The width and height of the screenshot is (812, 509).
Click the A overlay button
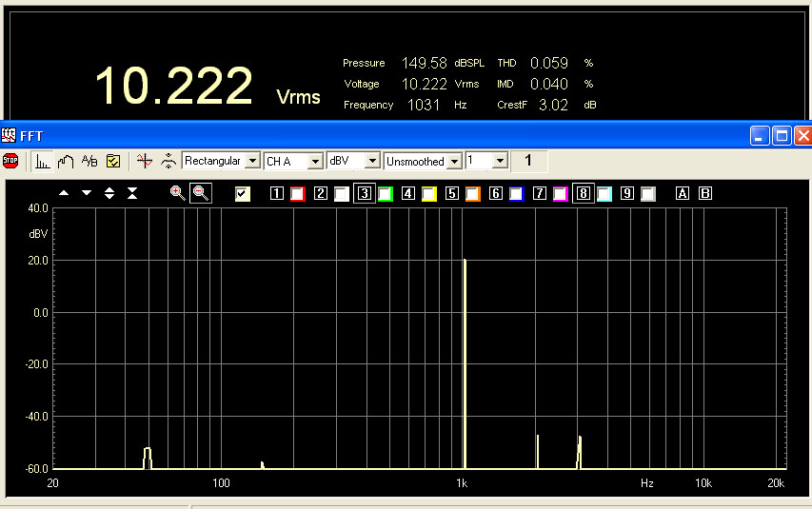coord(683,194)
